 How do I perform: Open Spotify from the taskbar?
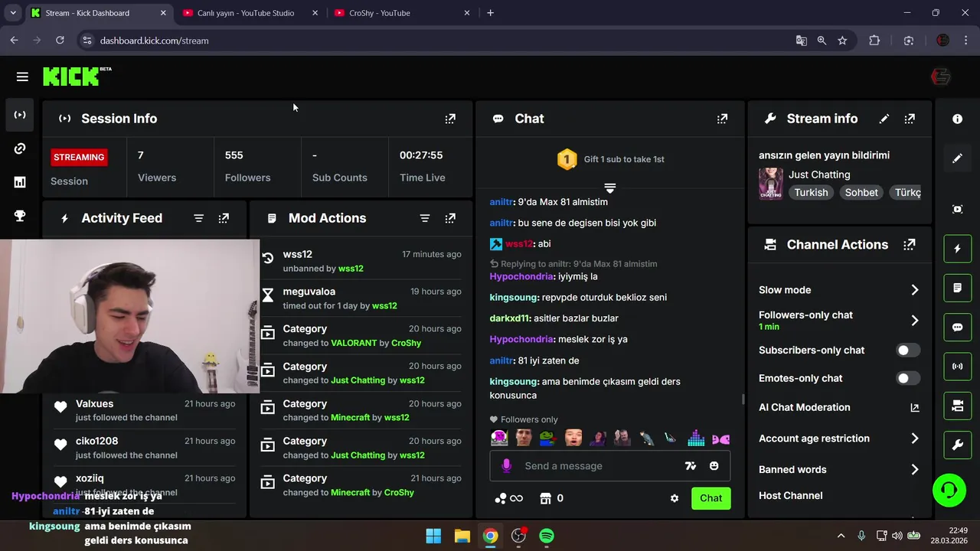[547, 536]
